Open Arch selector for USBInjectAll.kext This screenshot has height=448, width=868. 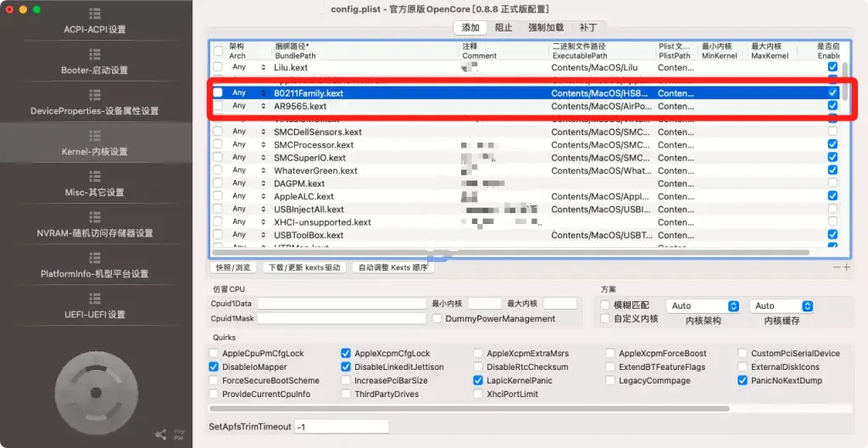248,209
